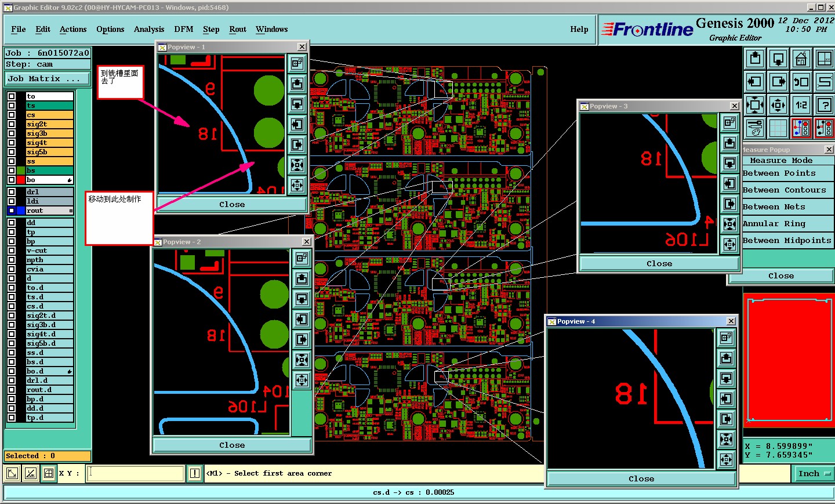Toggle checkbox for the 'to' layer

[12, 96]
